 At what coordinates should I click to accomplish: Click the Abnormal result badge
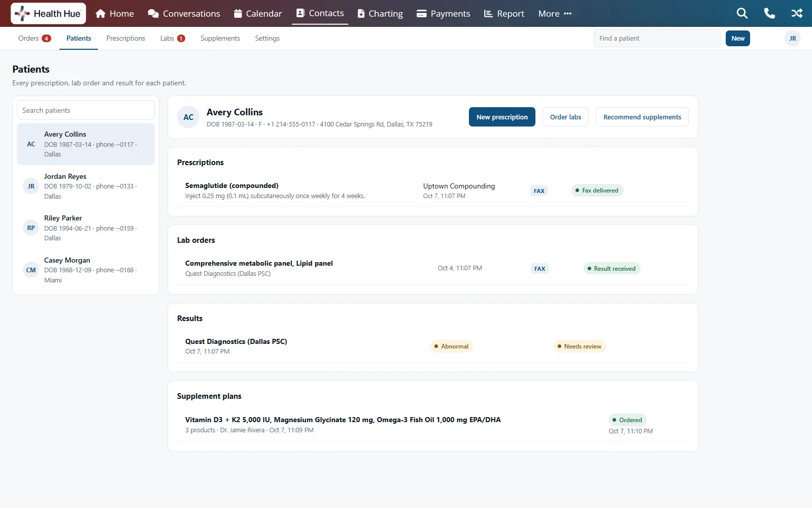[451, 346]
